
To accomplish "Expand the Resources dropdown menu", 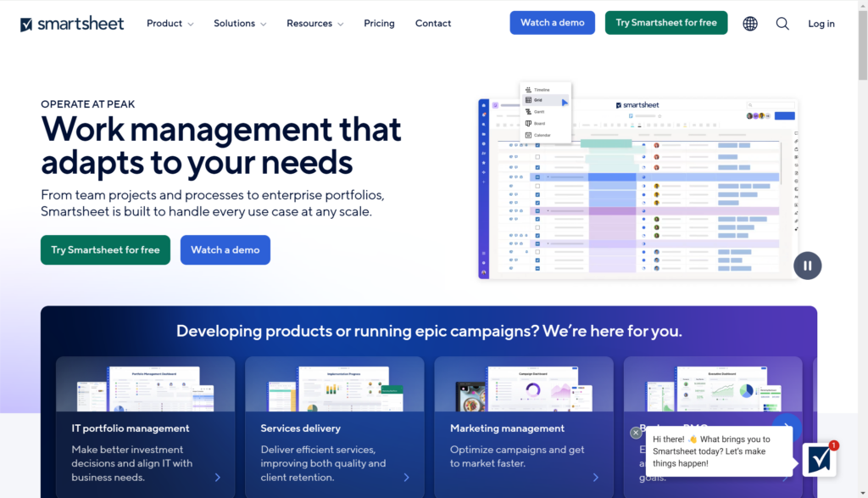I will coord(315,23).
